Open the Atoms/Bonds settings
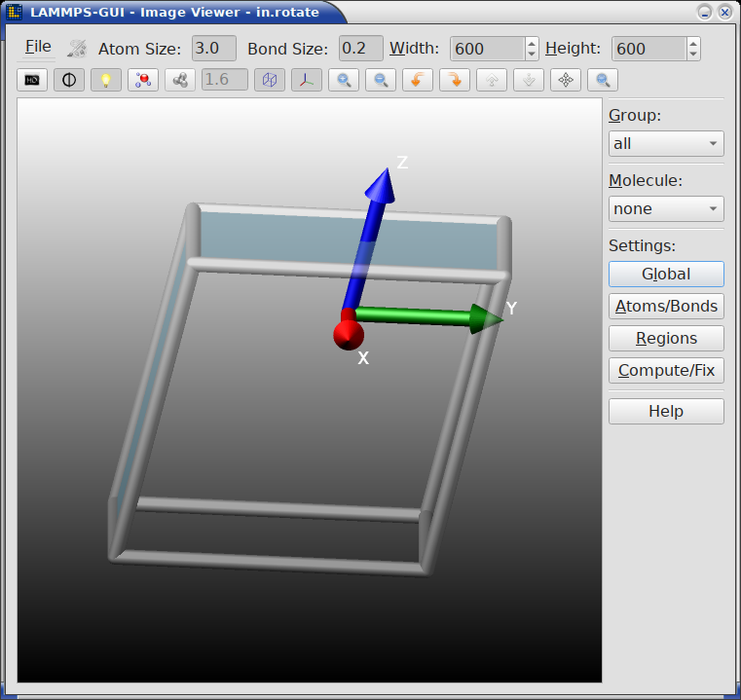The width and height of the screenshot is (741, 700). click(x=666, y=307)
